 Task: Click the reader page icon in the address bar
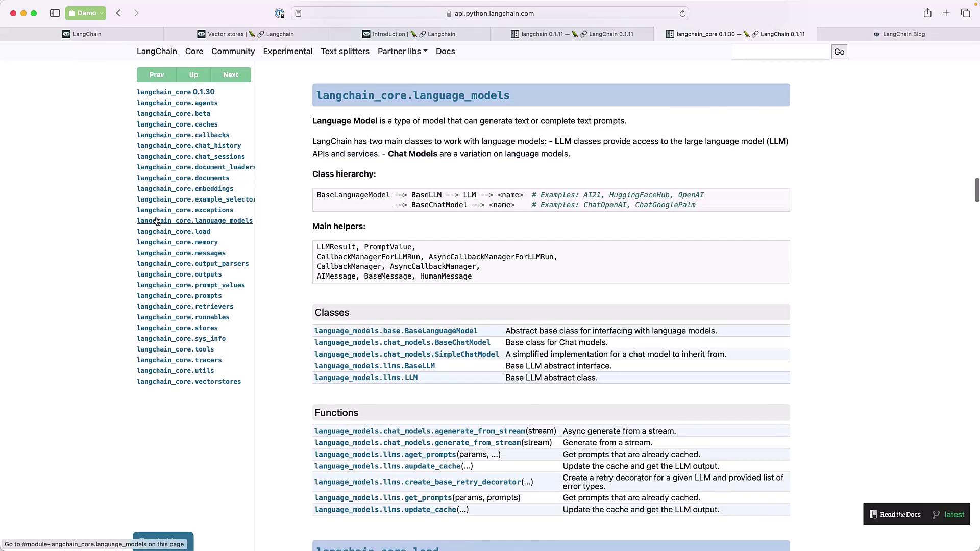299,14
